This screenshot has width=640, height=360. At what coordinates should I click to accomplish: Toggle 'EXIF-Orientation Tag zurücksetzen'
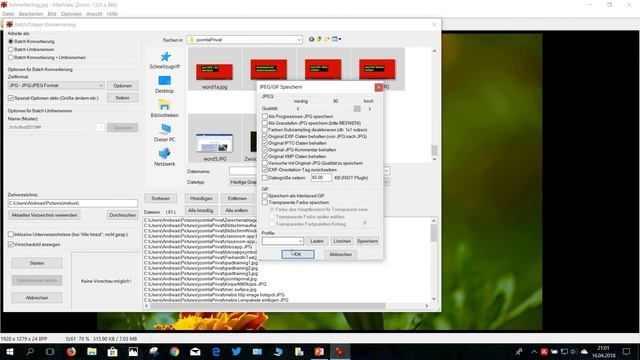265,169
